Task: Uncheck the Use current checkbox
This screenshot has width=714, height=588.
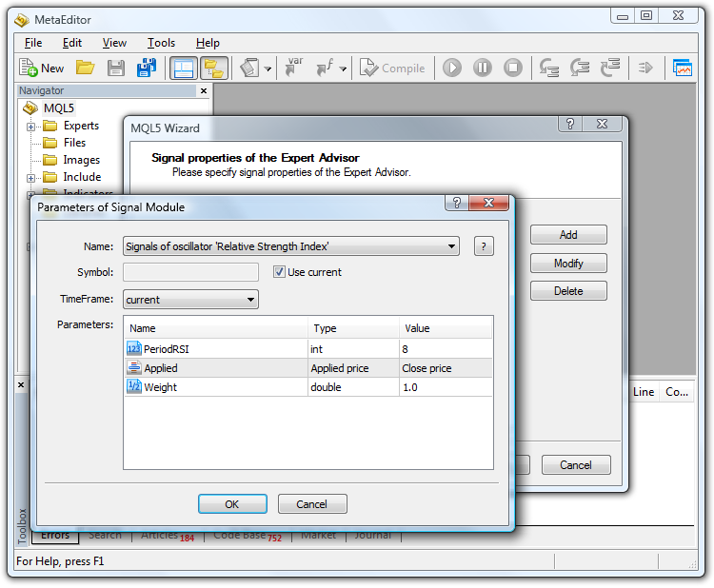Action: 279,272
